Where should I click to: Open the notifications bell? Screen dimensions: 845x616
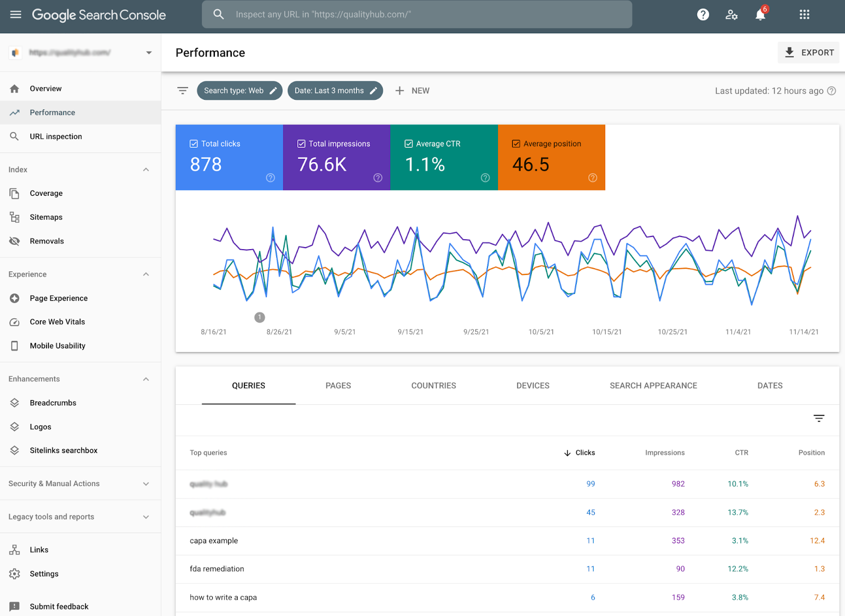click(760, 15)
